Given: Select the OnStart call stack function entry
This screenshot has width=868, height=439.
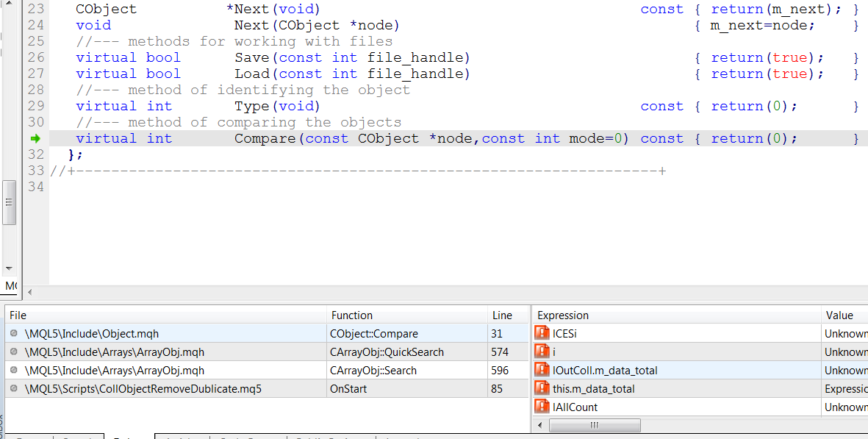Looking at the screenshot, I should 348,388.
